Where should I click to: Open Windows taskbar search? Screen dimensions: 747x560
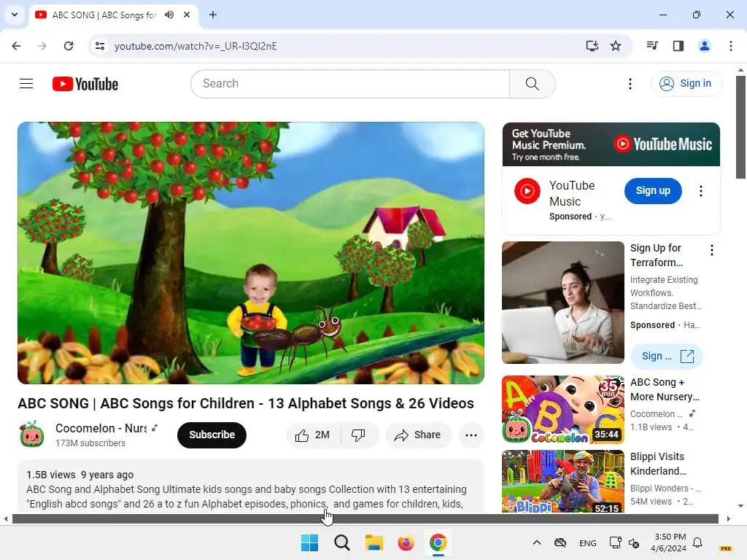click(342, 542)
